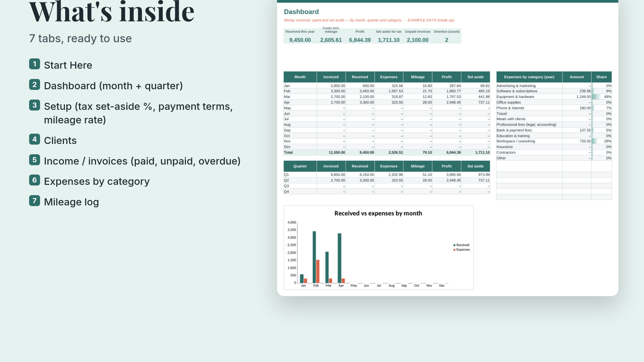Viewport: 644px width, 362px height.
Task: Click the 'Received vs expenses by month' chart title
Action: [x=378, y=213]
